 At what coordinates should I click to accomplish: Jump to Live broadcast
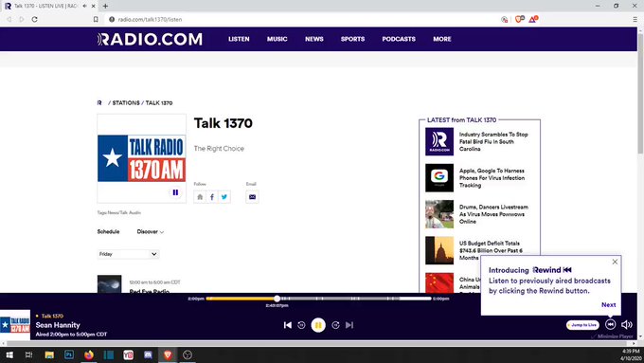click(x=582, y=325)
